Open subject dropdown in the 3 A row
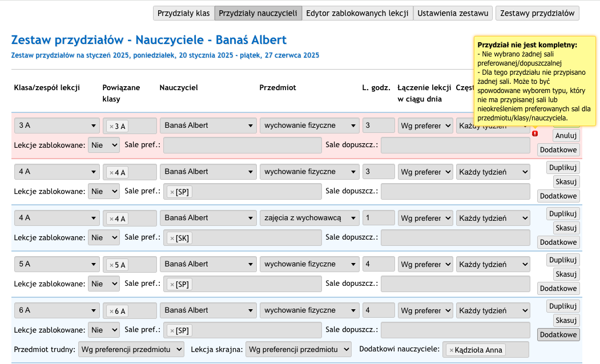This screenshot has height=364, width=600. point(309,126)
